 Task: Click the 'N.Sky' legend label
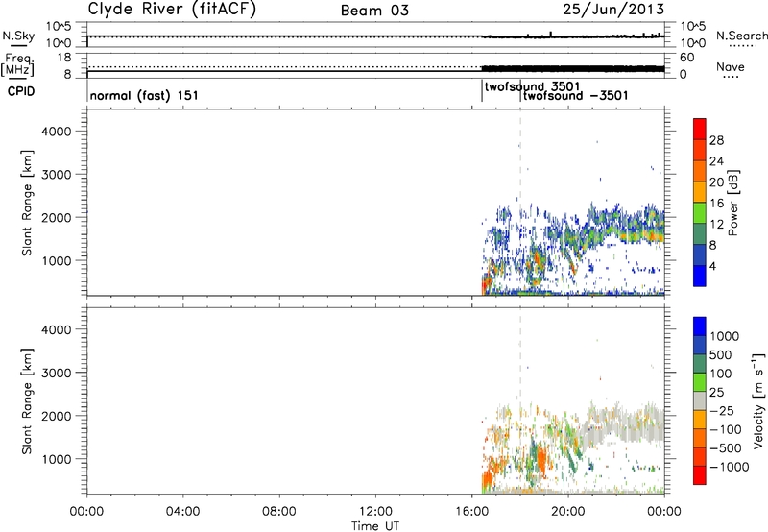18,36
